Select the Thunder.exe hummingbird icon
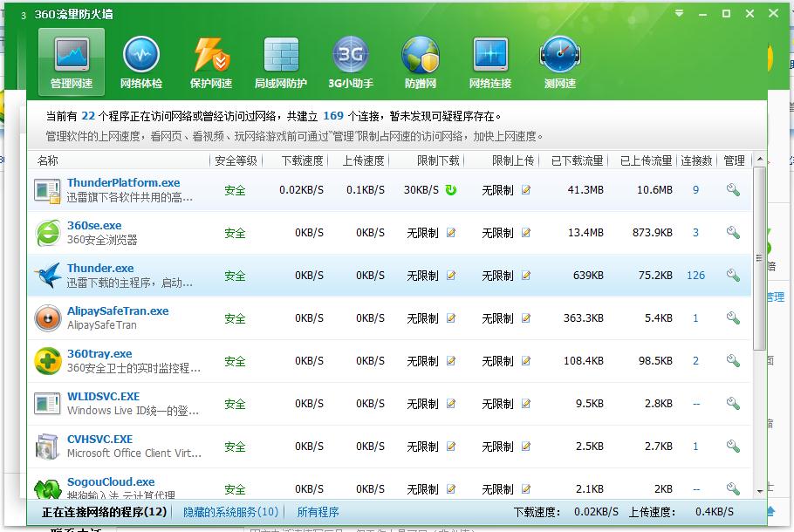The height and width of the screenshot is (532, 794). pos(48,276)
